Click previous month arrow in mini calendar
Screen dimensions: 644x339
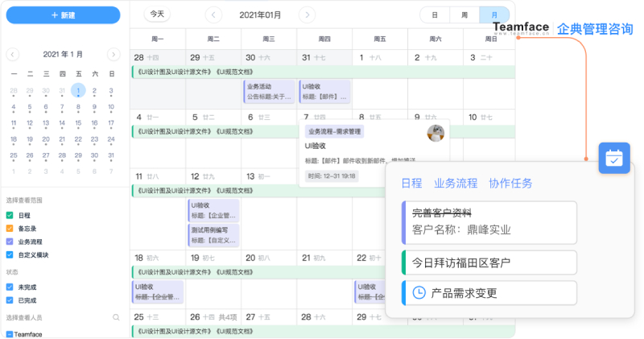click(12, 54)
